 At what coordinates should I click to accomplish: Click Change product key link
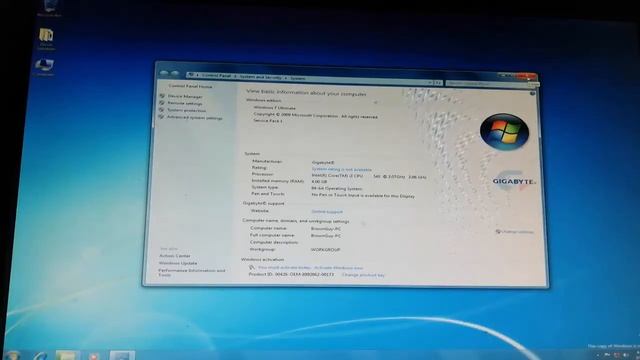[363, 275]
